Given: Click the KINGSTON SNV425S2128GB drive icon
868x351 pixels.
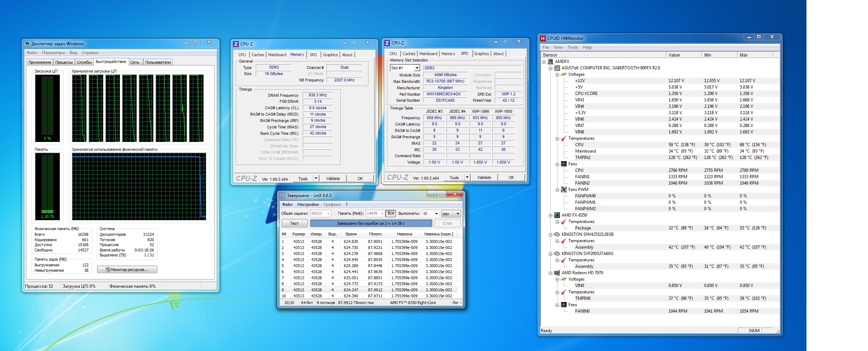Looking at the screenshot, I should point(557,234).
